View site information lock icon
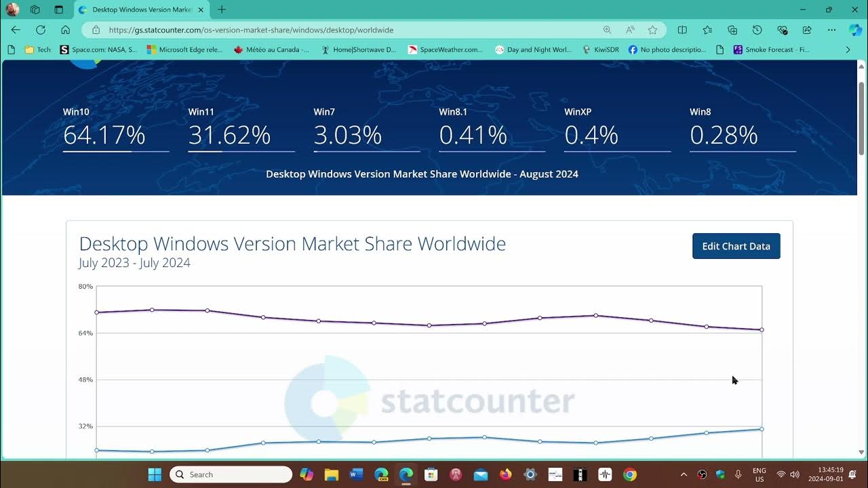868x488 pixels. point(96,30)
